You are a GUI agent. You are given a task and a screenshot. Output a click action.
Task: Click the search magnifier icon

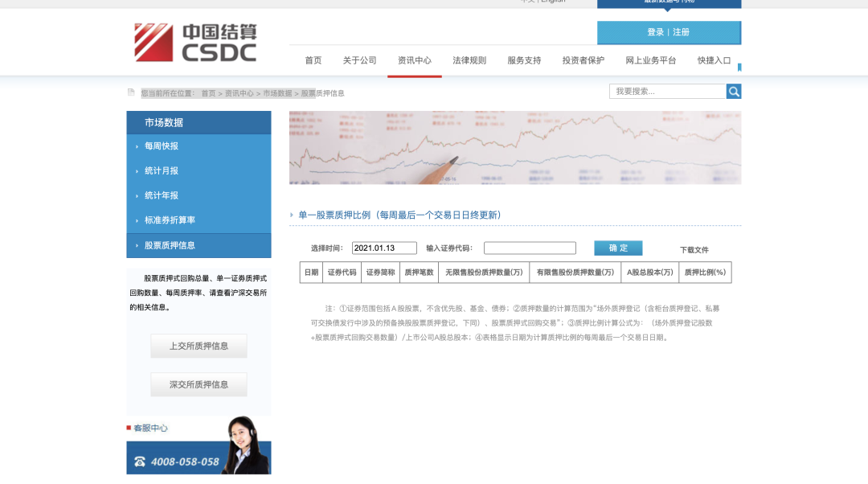(x=734, y=91)
